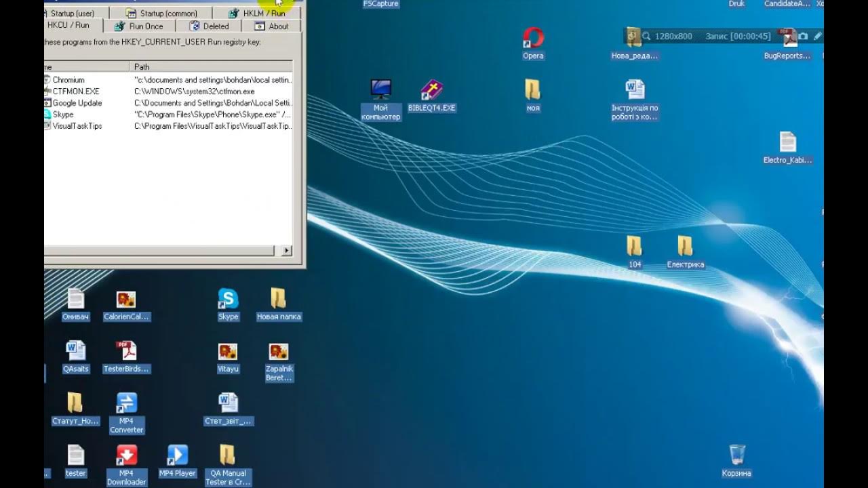
Task: Select the Нова_реда folder icon
Action: tap(635, 43)
